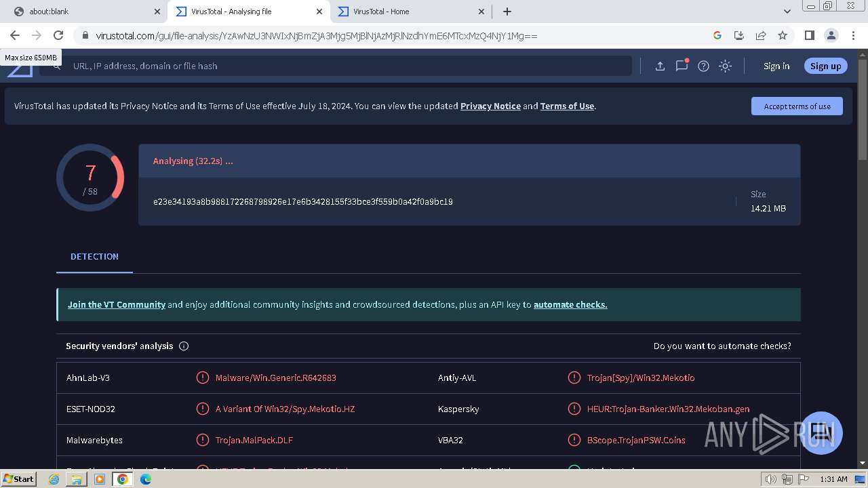Click Malware/Win.Generic.R642683 detection
This screenshot has width=868, height=488.
(276, 378)
